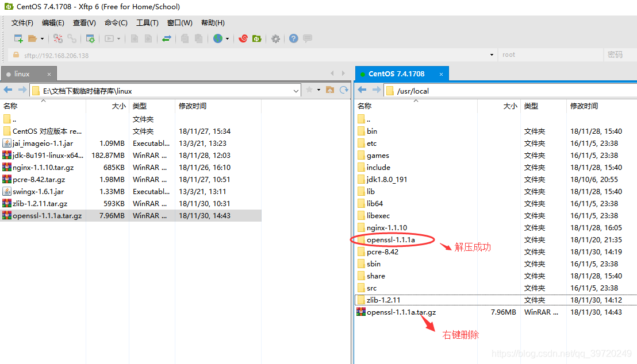
Task: Click the New Session toolbar icon
Action: pos(18,38)
